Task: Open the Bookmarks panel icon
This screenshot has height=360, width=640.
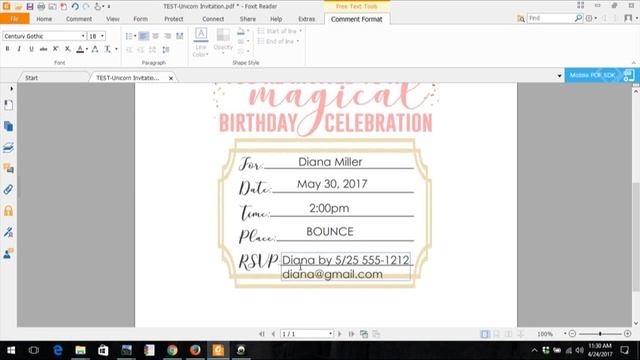Action: pyautogui.click(x=8, y=105)
